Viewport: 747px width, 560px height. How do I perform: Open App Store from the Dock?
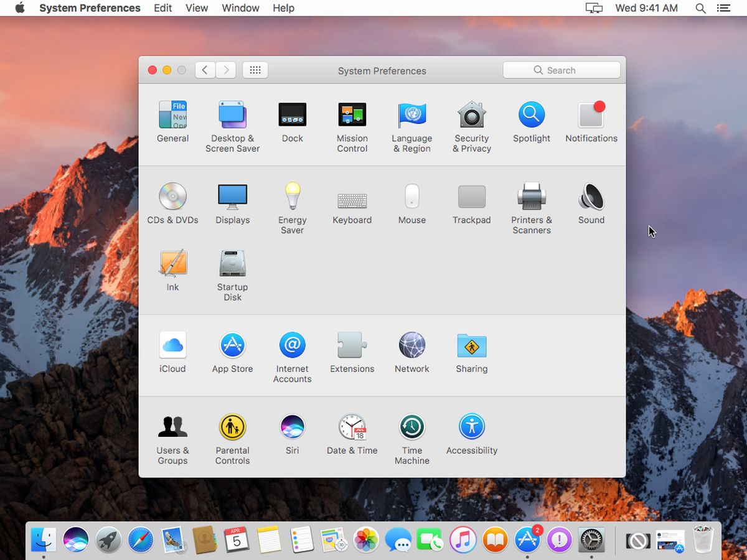pyautogui.click(x=528, y=539)
